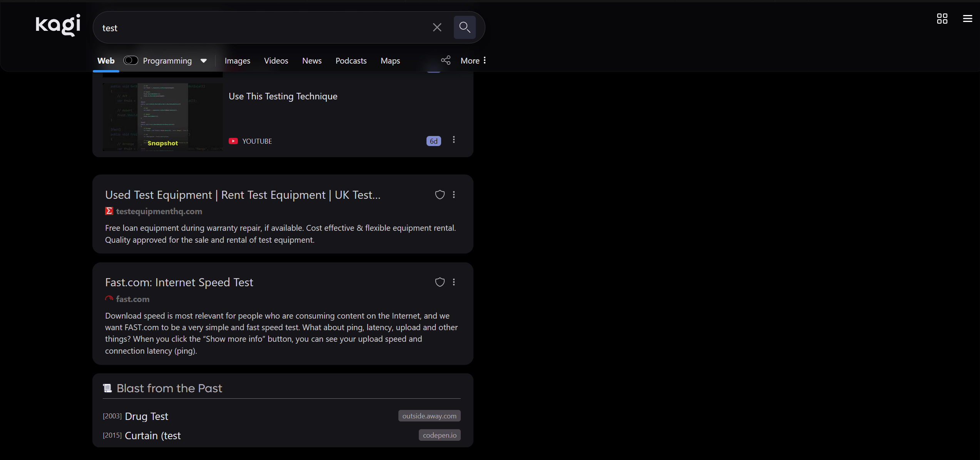This screenshot has height=460, width=980.
Task: Clear the search query with X
Action: pos(437,27)
